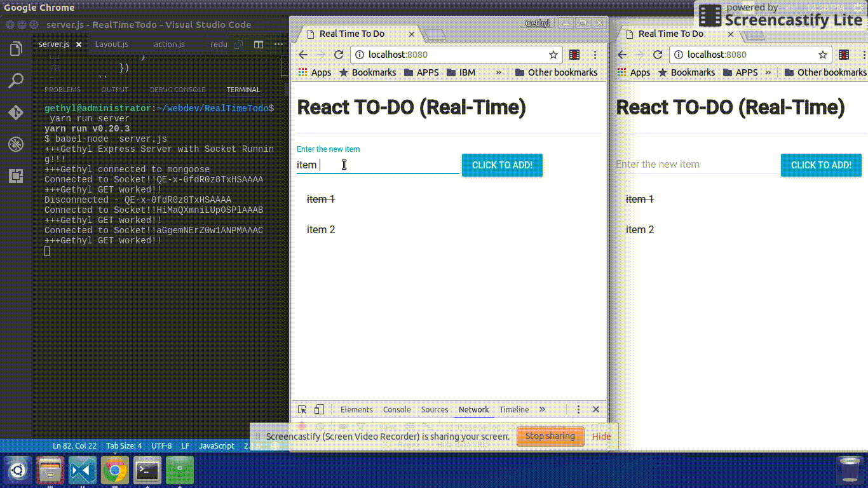Open the VS Code Source Control icon
The height and width of the screenshot is (488, 868).
point(16,113)
